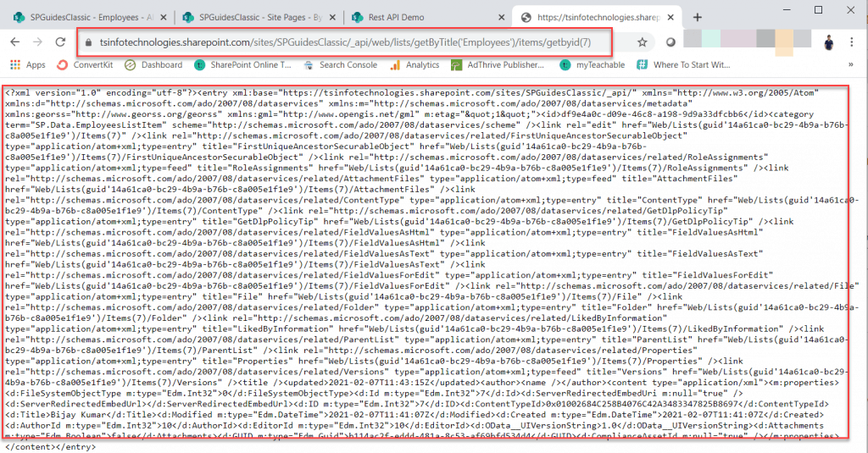868x453 pixels.
Task: Open the ConvertKit bookmark
Action: tap(86, 64)
